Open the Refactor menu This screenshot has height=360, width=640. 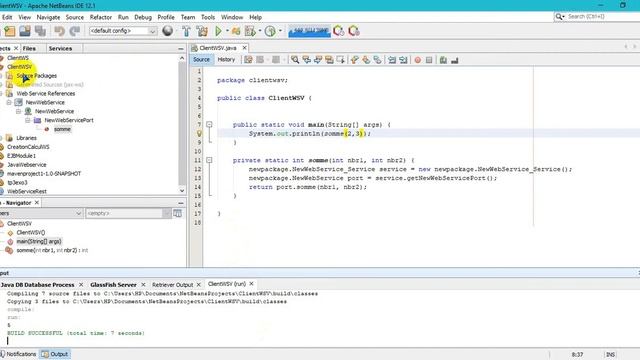pyautogui.click(x=100, y=17)
